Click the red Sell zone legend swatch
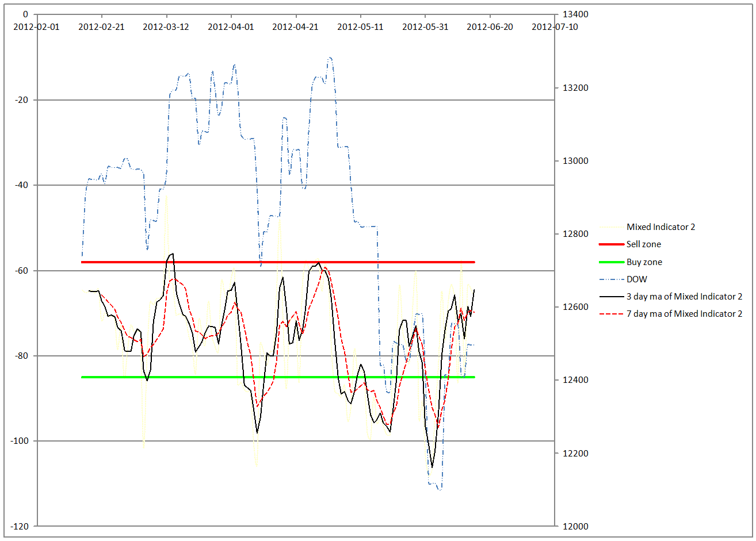756x541 pixels. (611, 244)
